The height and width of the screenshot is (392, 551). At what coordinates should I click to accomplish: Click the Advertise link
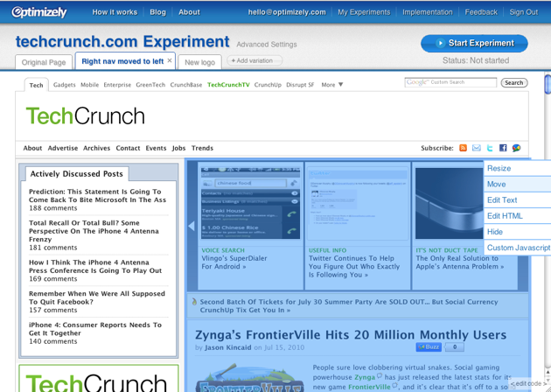(63, 148)
